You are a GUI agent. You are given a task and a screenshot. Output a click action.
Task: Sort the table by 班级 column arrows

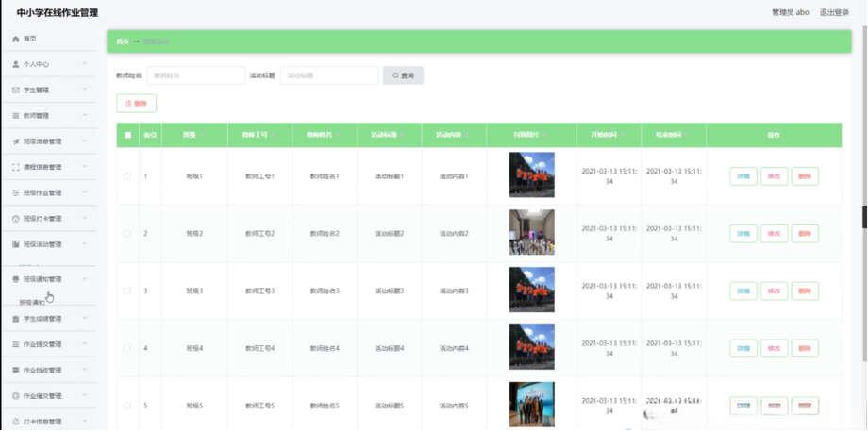click(201, 135)
